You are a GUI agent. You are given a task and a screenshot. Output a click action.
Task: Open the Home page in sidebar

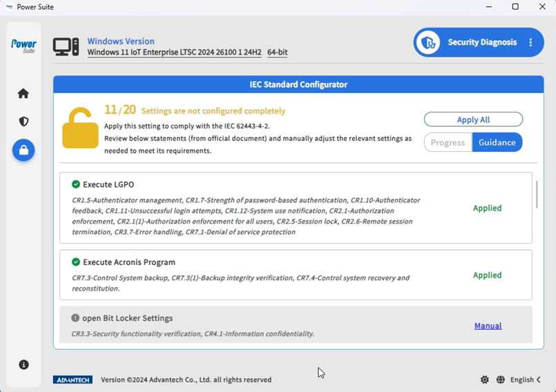pos(23,93)
